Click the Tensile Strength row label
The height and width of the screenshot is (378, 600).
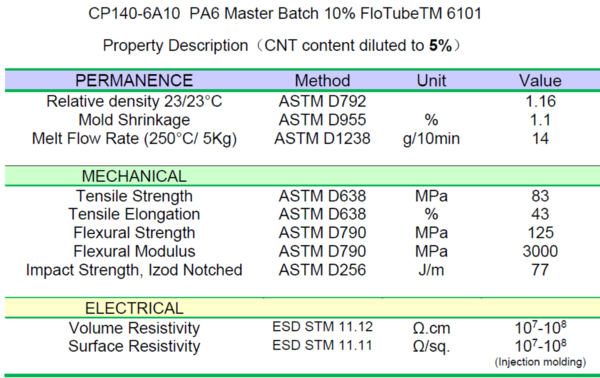tap(134, 196)
